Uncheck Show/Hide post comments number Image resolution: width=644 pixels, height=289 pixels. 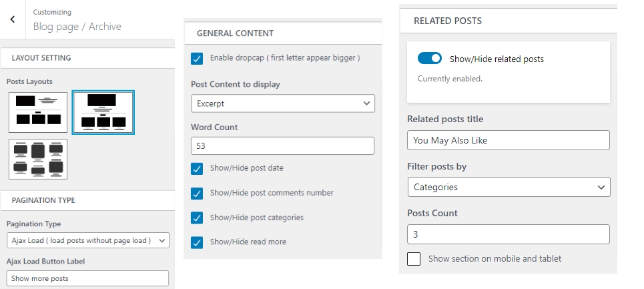[197, 194]
